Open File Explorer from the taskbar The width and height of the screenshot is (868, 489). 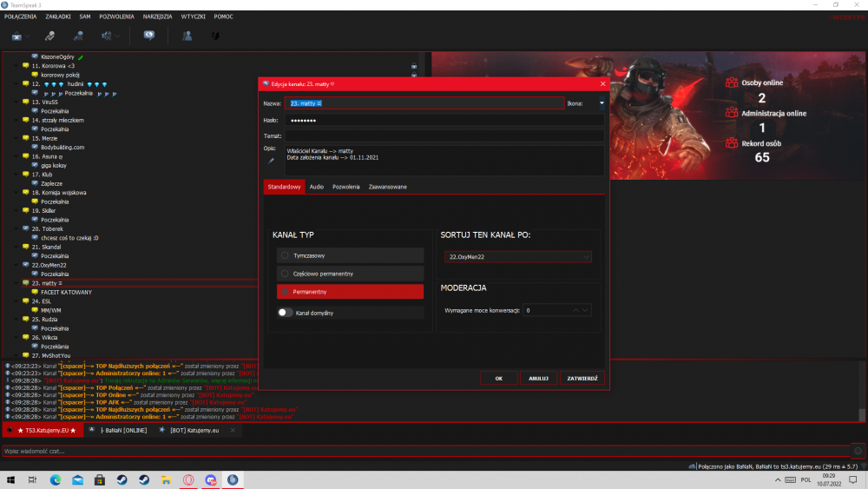[x=166, y=479]
